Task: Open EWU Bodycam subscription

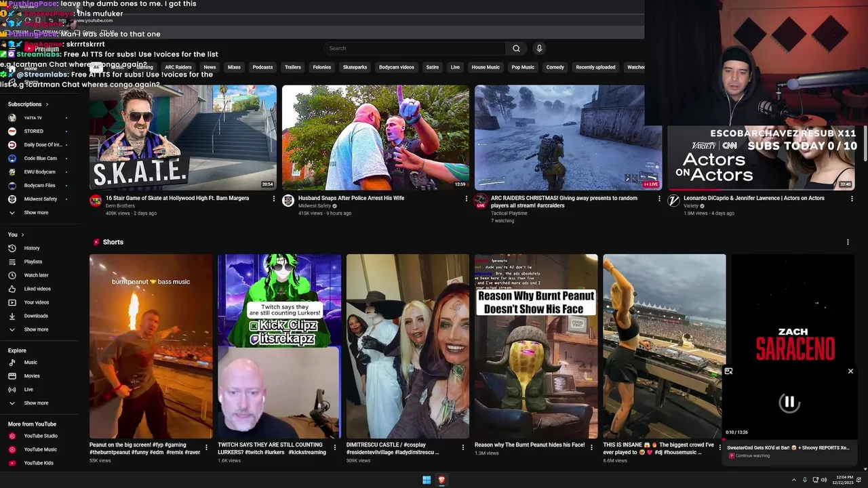Action: (x=40, y=172)
